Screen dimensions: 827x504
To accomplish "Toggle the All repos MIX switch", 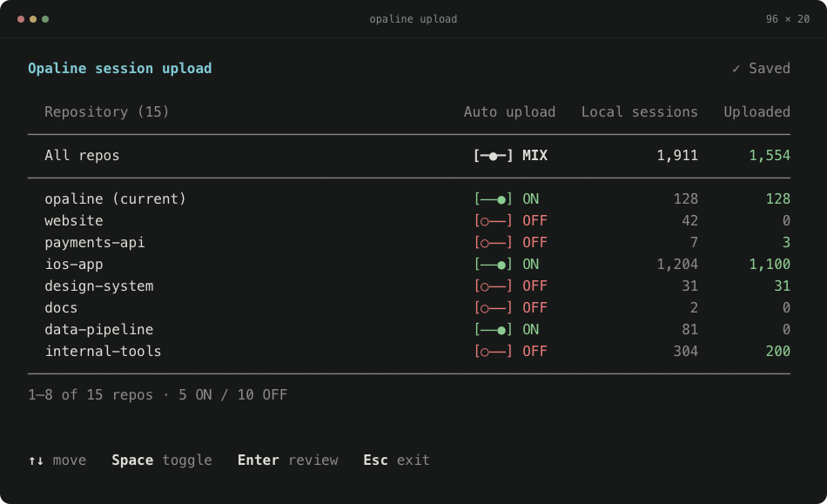I will [493, 156].
